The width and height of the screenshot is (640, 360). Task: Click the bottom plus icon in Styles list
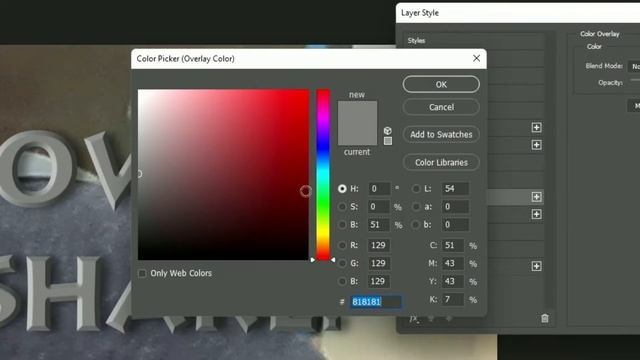coord(536,266)
